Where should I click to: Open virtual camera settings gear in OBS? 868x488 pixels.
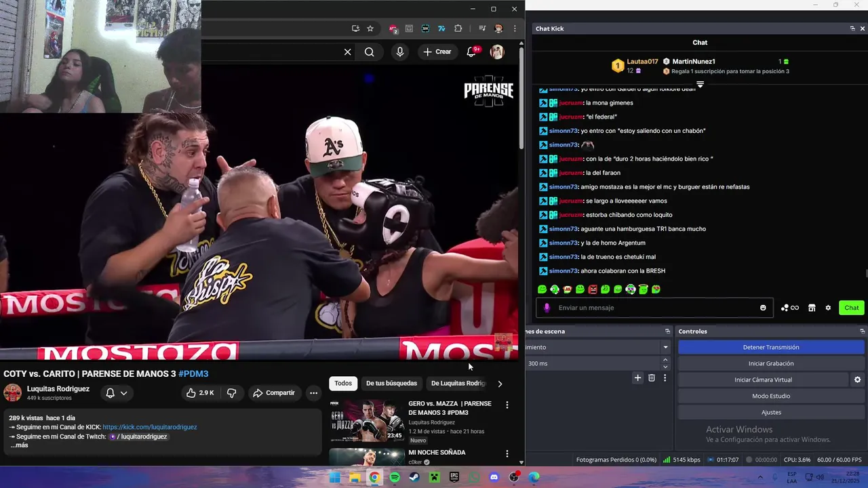[857, 380]
